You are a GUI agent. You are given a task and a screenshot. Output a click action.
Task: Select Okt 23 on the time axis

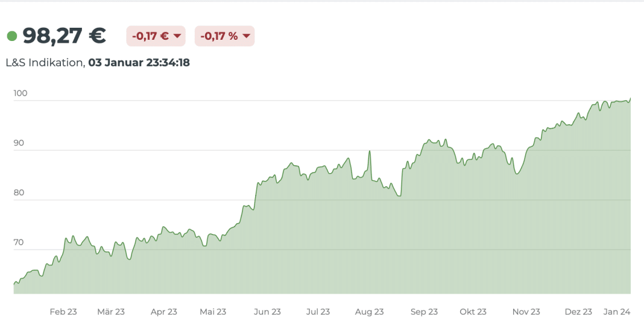[473, 312]
